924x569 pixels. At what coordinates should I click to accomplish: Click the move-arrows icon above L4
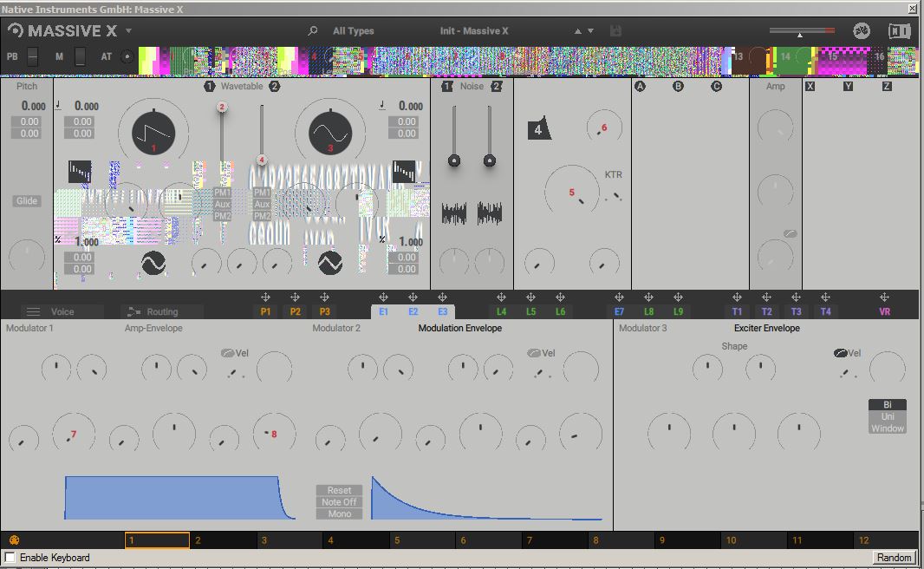pos(501,298)
